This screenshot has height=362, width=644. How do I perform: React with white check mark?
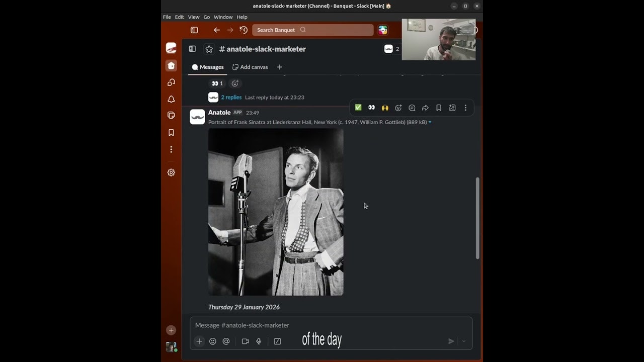[x=358, y=108]
